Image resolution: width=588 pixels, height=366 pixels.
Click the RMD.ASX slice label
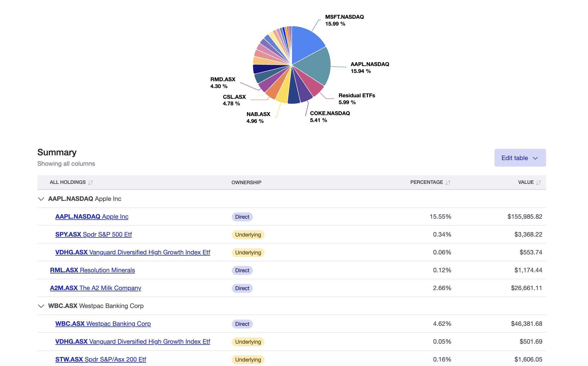(223, 83)
